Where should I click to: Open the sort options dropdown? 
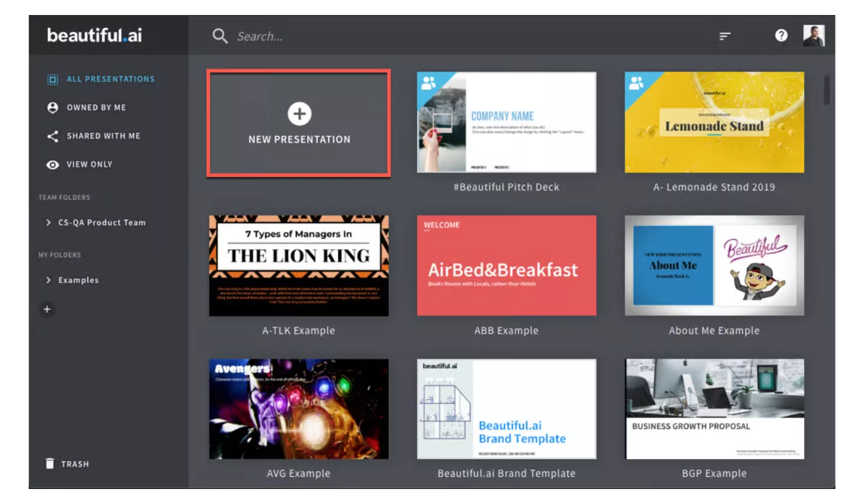pos(725,35)
